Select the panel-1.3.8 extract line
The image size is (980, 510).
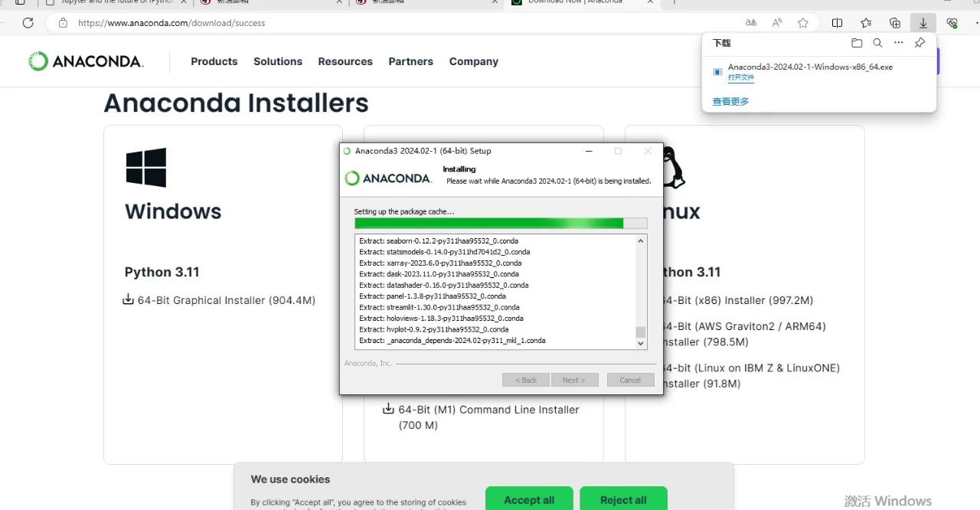[433, 296]
